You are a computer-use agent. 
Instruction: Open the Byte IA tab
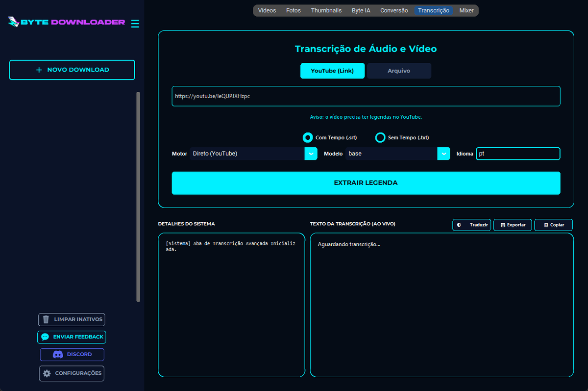click(361, 10)
